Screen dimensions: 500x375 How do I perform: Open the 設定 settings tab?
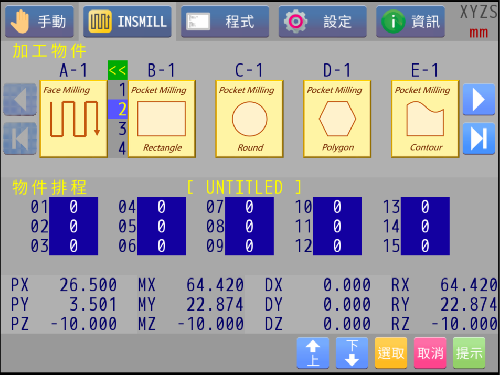pos(323,22)
